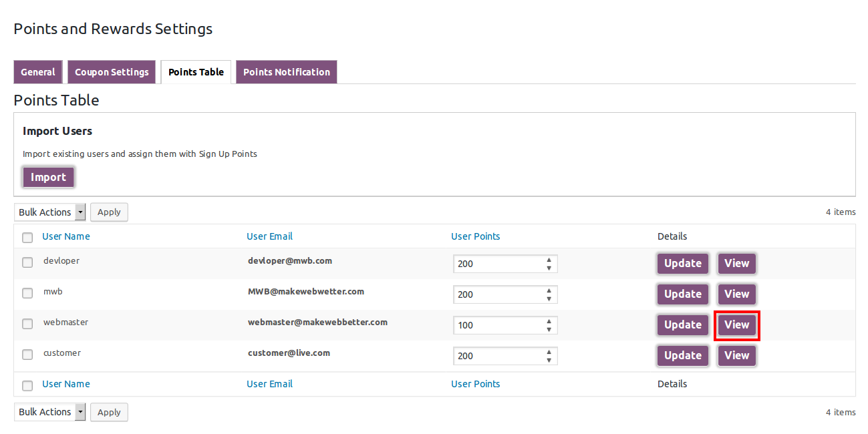Check the checkbox next to customer

point(27,354)
